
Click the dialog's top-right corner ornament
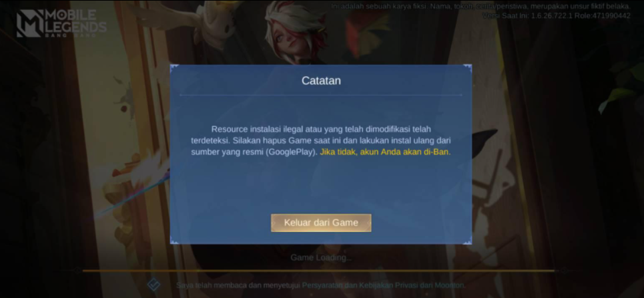[x=467, y=68]
